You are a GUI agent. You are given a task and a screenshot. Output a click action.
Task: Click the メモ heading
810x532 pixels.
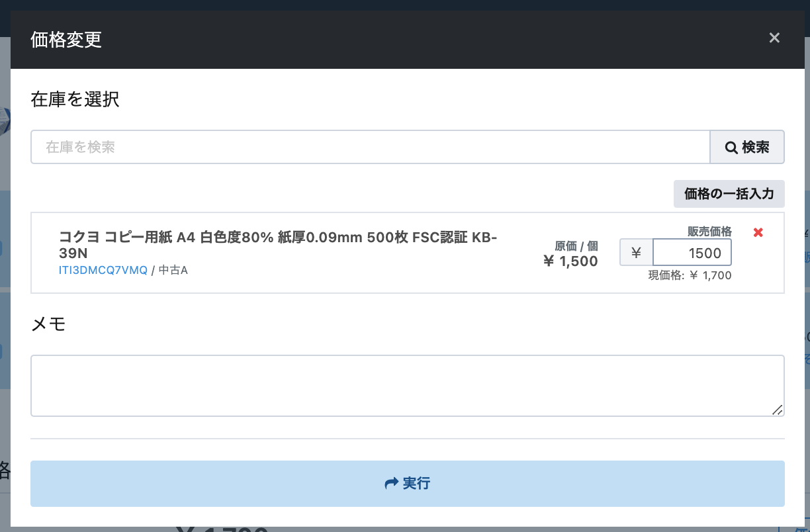click(x=48, y=324)
